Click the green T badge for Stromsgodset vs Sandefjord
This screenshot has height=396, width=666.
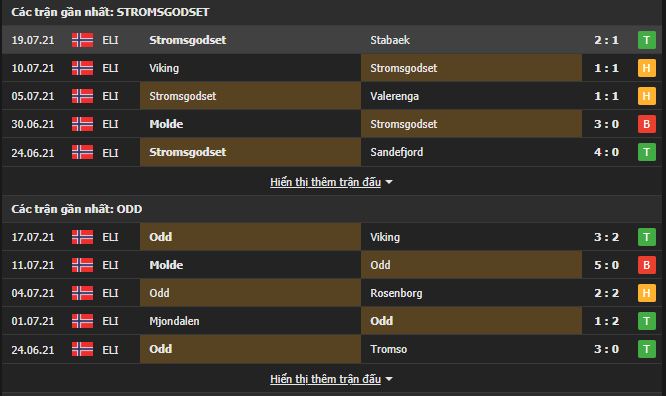(x=646, y=152)
